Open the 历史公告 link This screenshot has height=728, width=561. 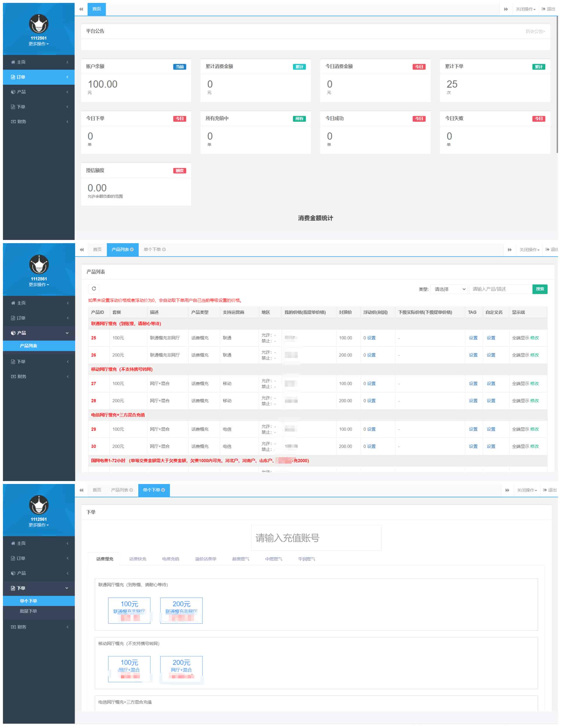tap(535, 31)
